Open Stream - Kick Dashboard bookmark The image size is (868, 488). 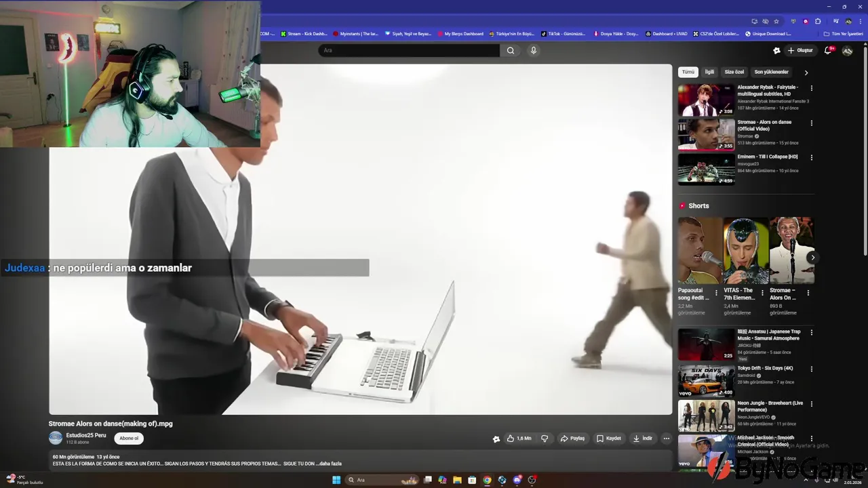click(x=304, y=34)
